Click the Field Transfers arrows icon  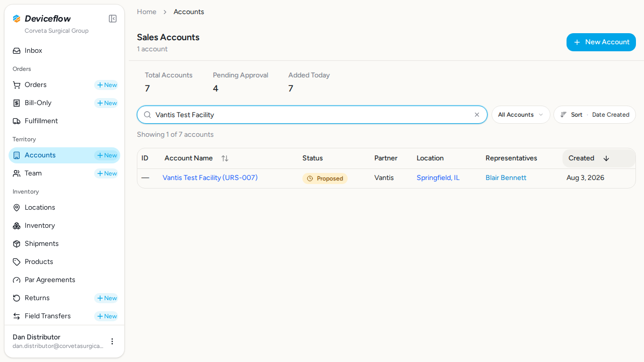tap(17, 316)
